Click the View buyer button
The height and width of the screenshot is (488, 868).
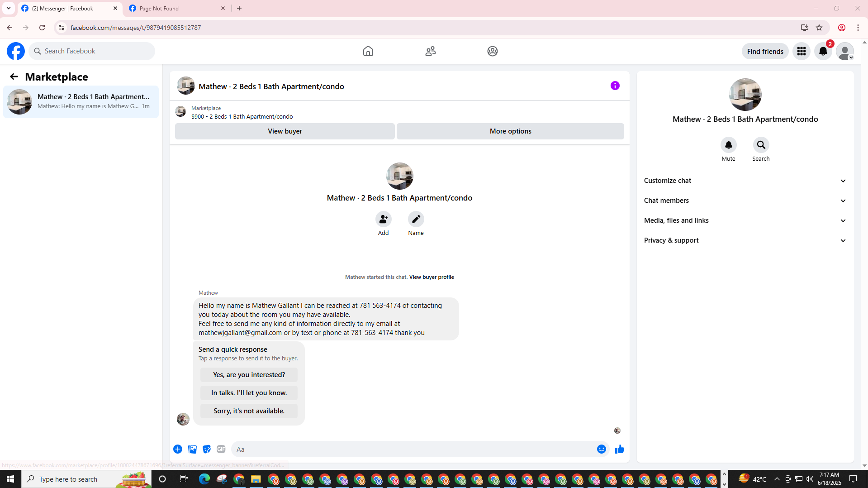tap(285, 131)
